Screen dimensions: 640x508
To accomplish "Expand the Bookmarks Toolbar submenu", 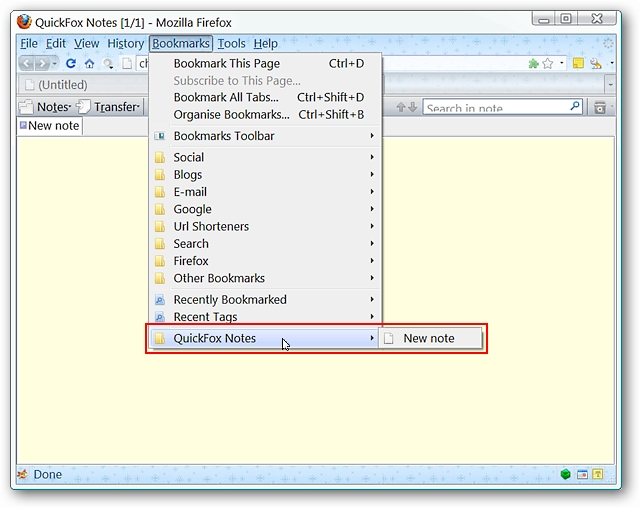I will [265, 136].
